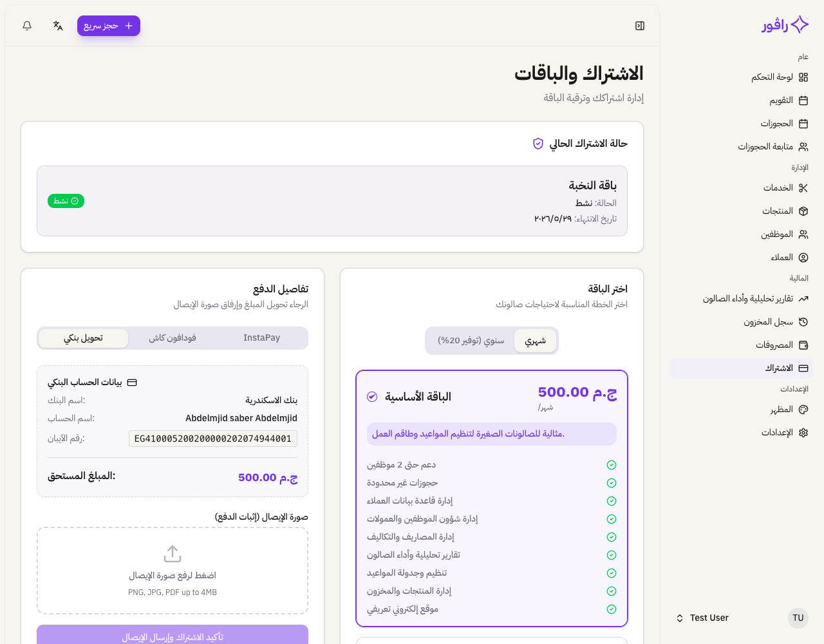Switch to فودافون كاش tab
Image resolution: width=824 pixels, height=644 pixels.
click(x=171, y=337)
